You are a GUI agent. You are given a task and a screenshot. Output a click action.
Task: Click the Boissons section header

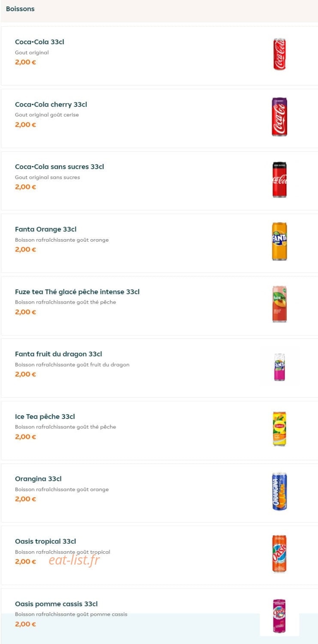click(x=20, y=9)
